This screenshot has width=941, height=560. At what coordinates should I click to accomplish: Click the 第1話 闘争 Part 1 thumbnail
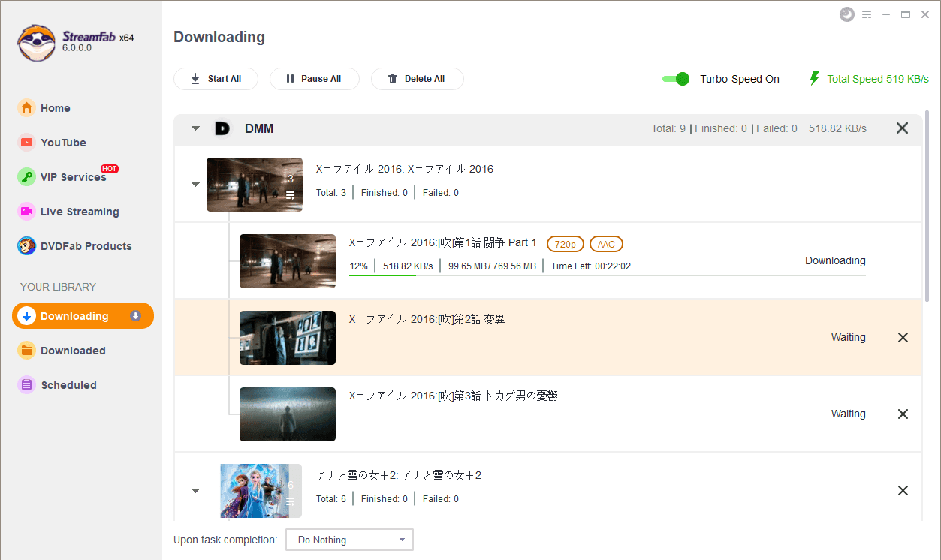click(x=288, y=261)
